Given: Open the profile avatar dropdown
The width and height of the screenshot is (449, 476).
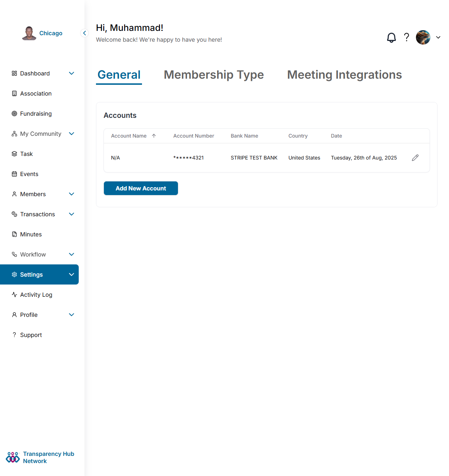Looking at the screenshot, I should click(423, 37).
